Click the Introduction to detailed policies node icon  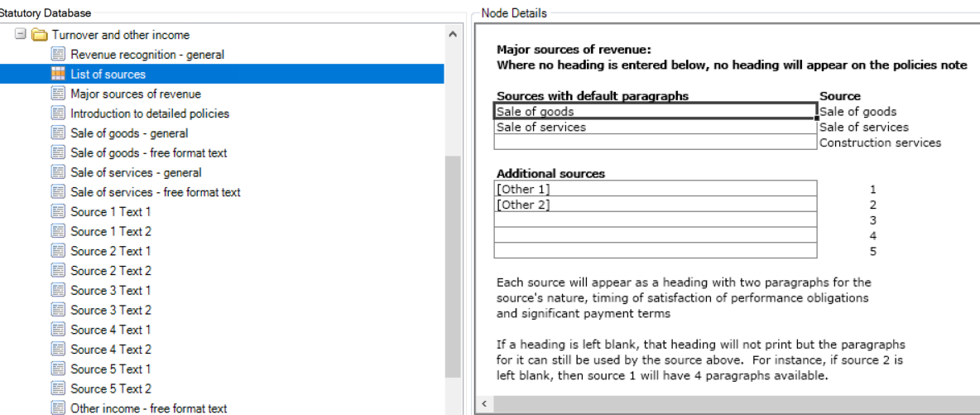pyautogui.click(x=58, y=113)
